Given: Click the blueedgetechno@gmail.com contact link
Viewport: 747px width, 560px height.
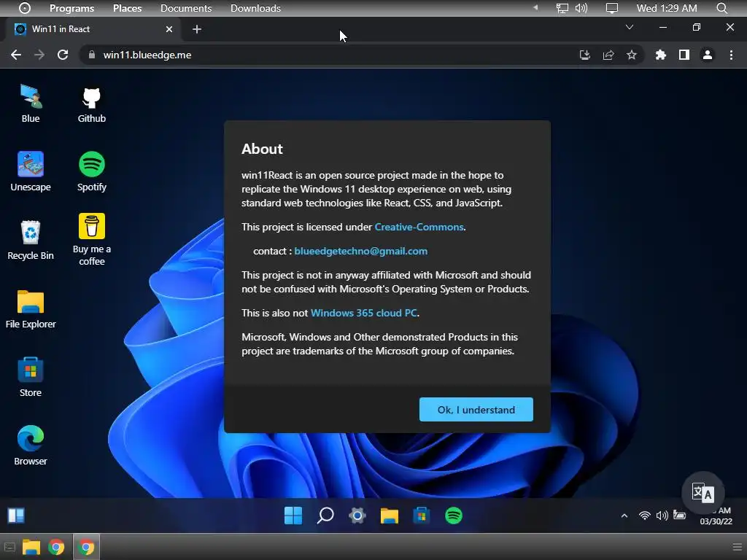Looking at the screenshot, I should click(x=360, y=251).
